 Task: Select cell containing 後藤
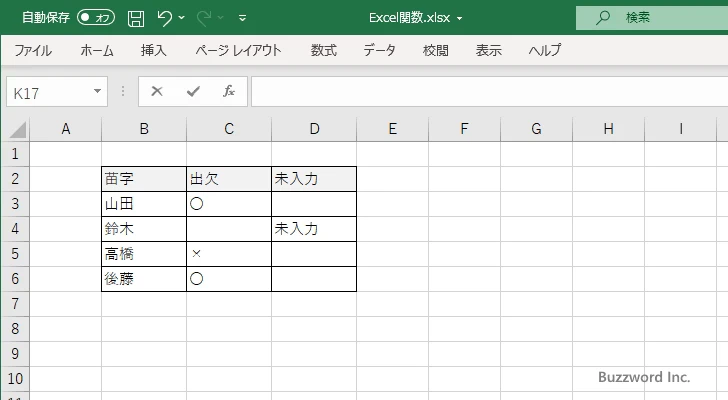[x=144, y=279]
